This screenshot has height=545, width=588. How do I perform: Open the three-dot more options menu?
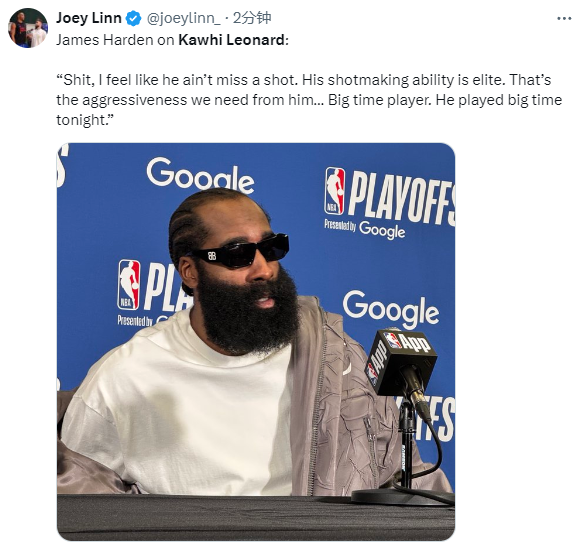tap(564, 18)
